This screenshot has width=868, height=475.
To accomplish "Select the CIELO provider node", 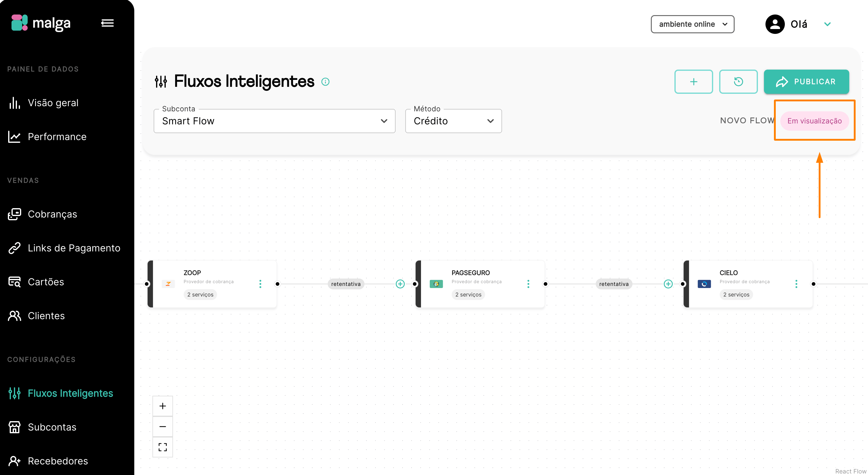I will pos(748,284).
